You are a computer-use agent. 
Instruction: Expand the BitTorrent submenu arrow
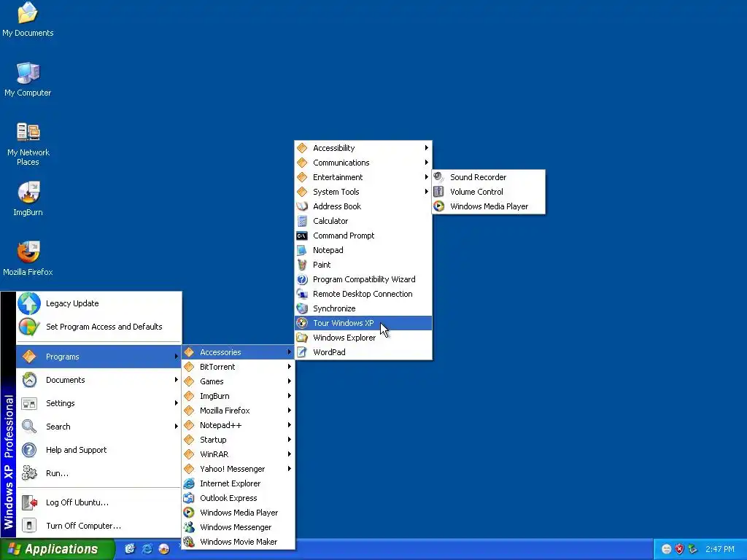point(289,367)
